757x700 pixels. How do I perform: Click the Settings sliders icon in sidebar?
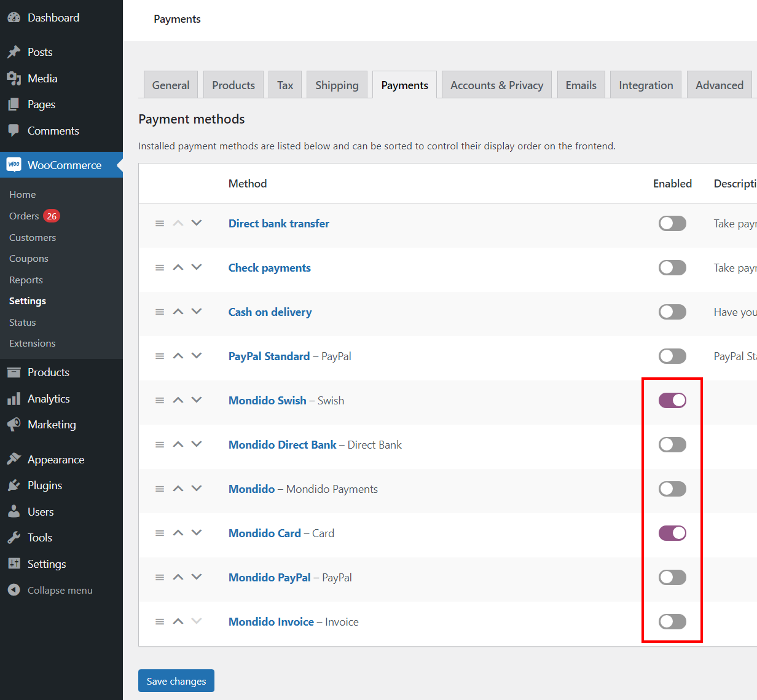point(14,564)
